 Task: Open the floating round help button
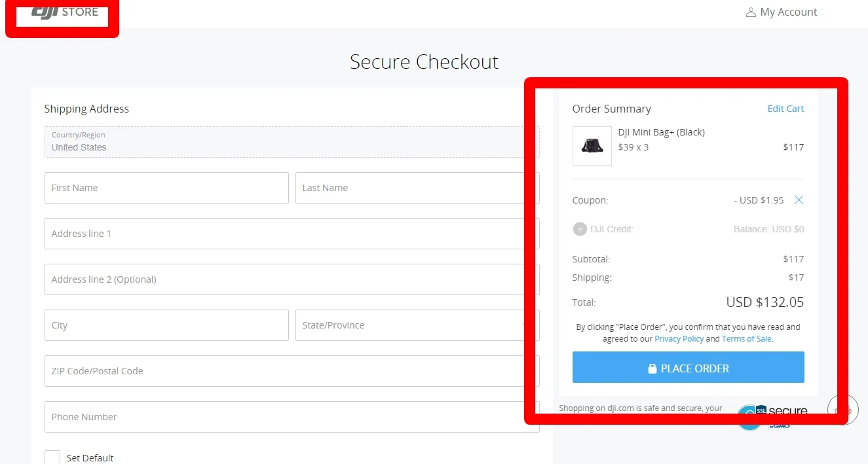pyautogui.click(x=842, y=410)
